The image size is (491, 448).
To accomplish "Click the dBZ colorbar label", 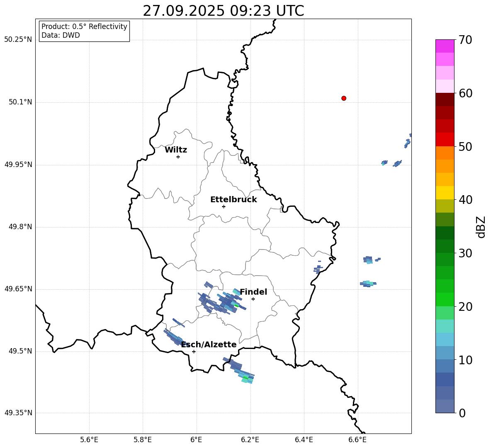I will (480, 227).
